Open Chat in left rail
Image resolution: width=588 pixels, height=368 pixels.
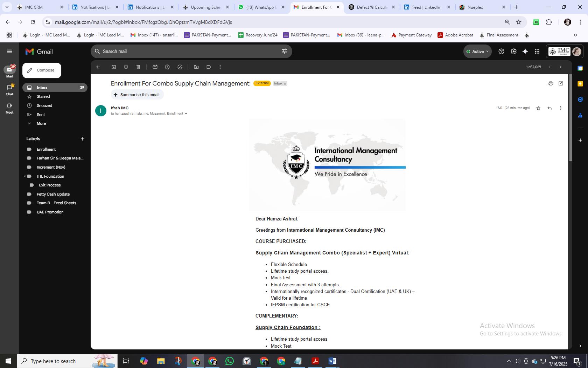point(9,89)
